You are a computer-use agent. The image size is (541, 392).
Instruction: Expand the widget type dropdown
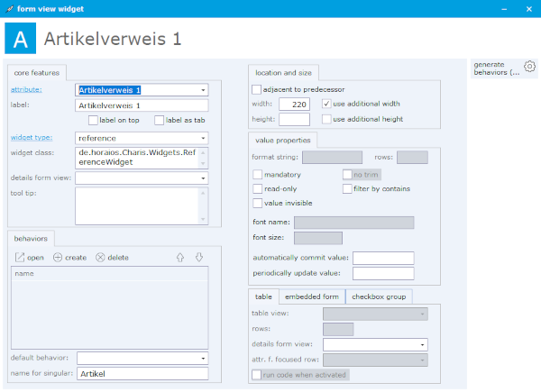(204, 138)
